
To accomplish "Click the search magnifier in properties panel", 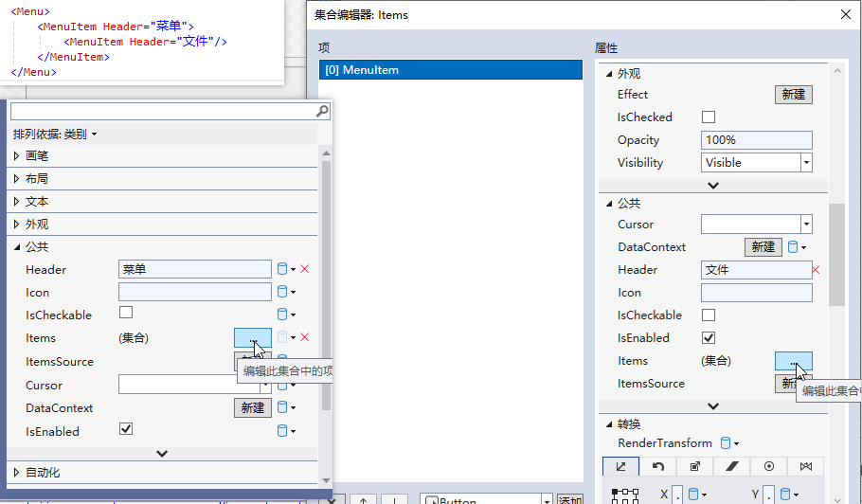I will point(322,112).
